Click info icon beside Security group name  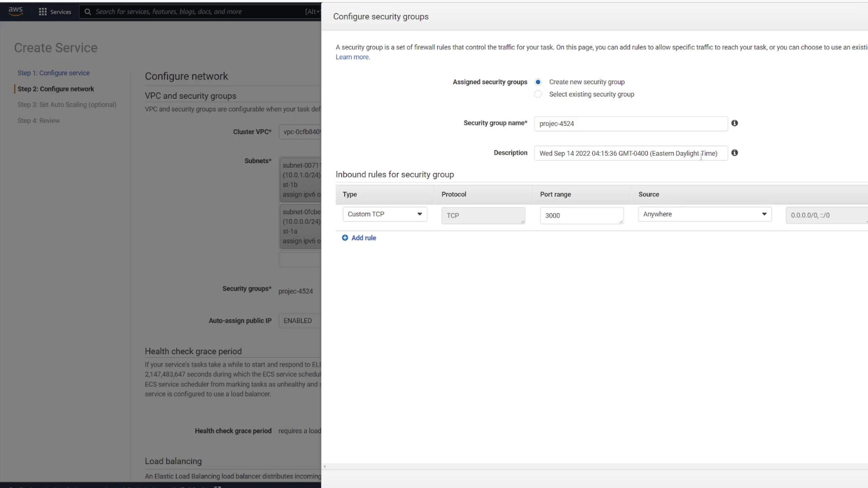pyautogui.click(x=735, y=123)
